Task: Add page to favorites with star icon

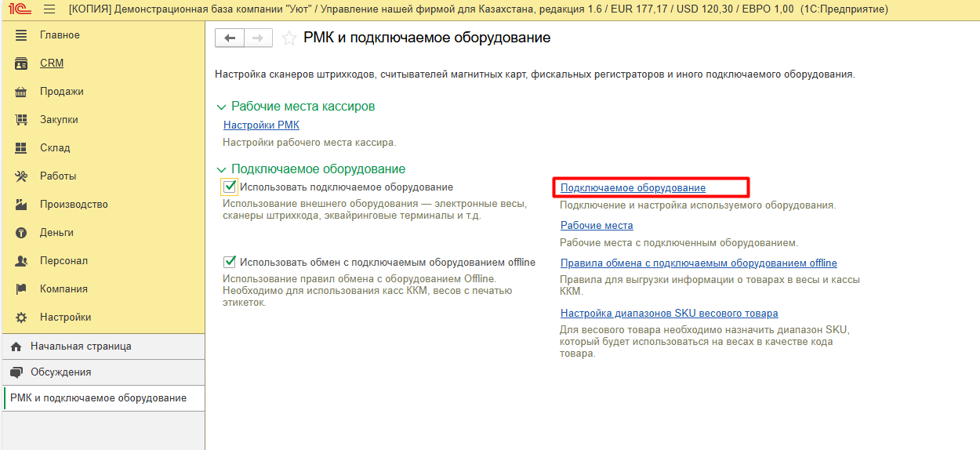Action: 289,38
